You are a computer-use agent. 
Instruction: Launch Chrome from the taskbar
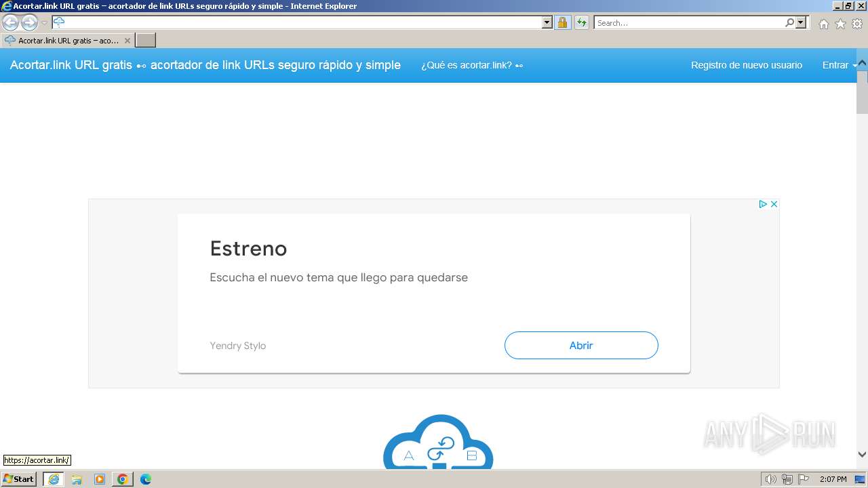click(x=123, y=479)
